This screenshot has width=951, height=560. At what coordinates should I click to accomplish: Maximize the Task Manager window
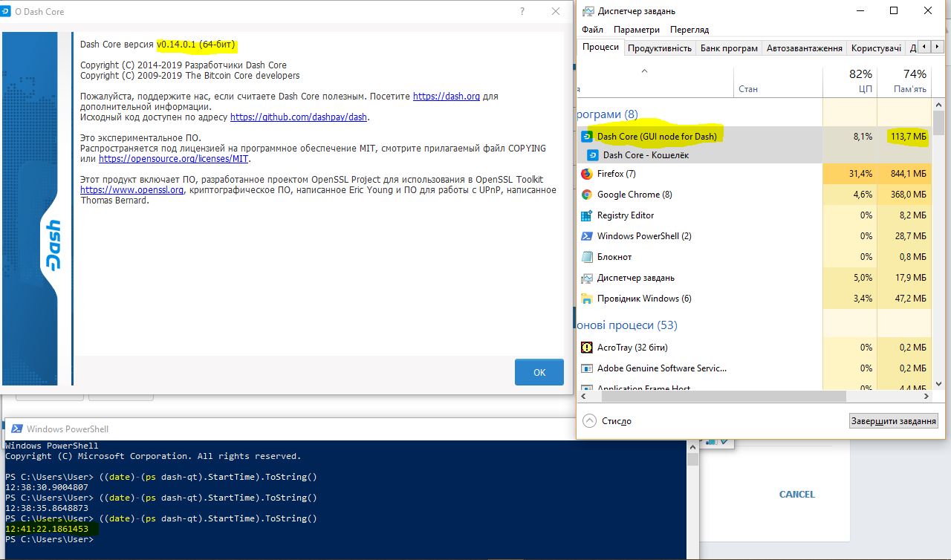[895, 11]
